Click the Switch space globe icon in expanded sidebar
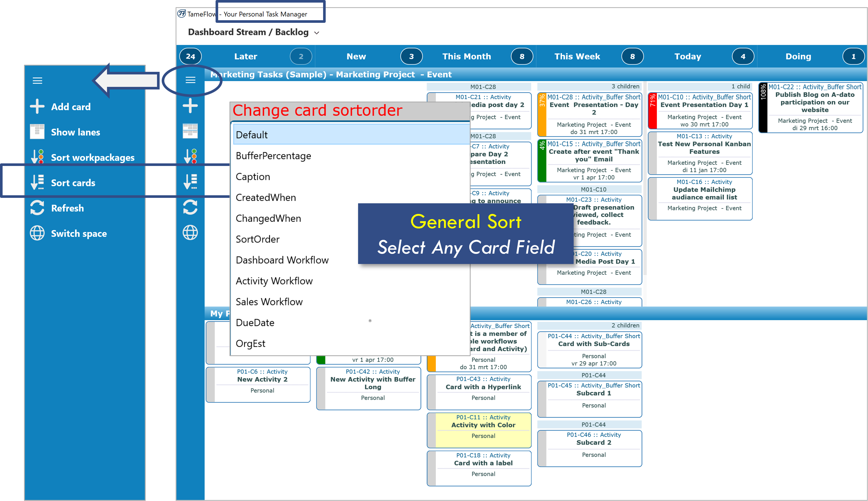 (x=37, y=233)
